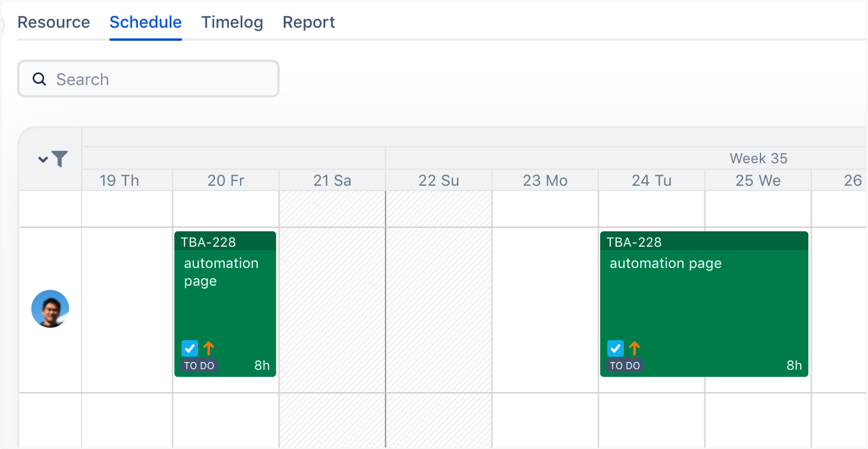Select the Schedule tab
The width and height of the screenshot is (868, 449).
click(x=145, y=22)
